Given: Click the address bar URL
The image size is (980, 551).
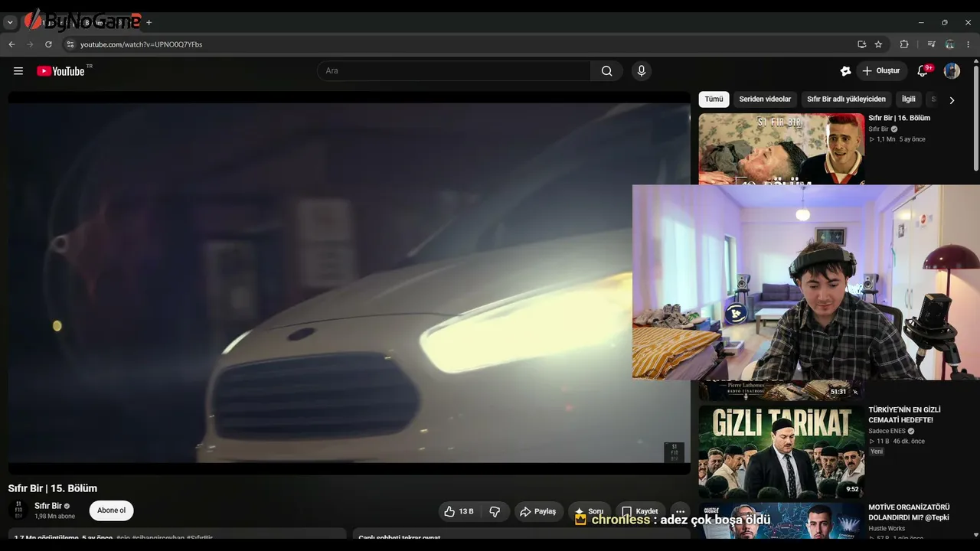Looking at the screenshot, I should tap(142, 44).
